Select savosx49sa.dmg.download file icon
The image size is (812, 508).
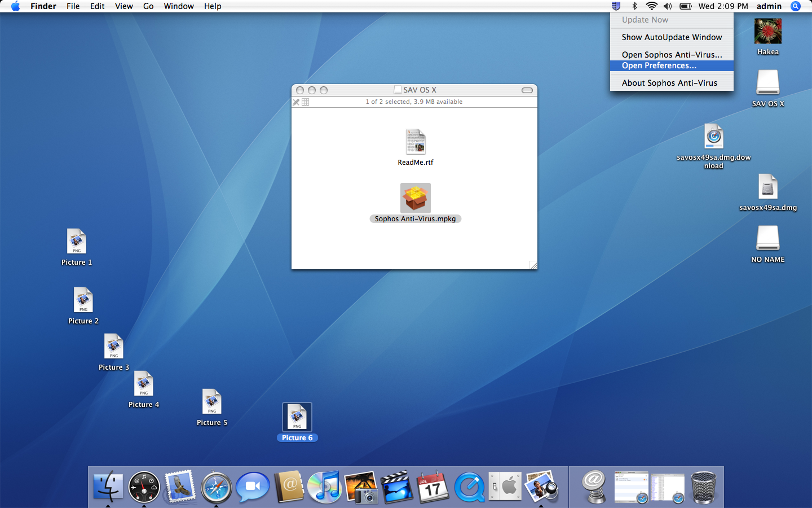(714, 137)
